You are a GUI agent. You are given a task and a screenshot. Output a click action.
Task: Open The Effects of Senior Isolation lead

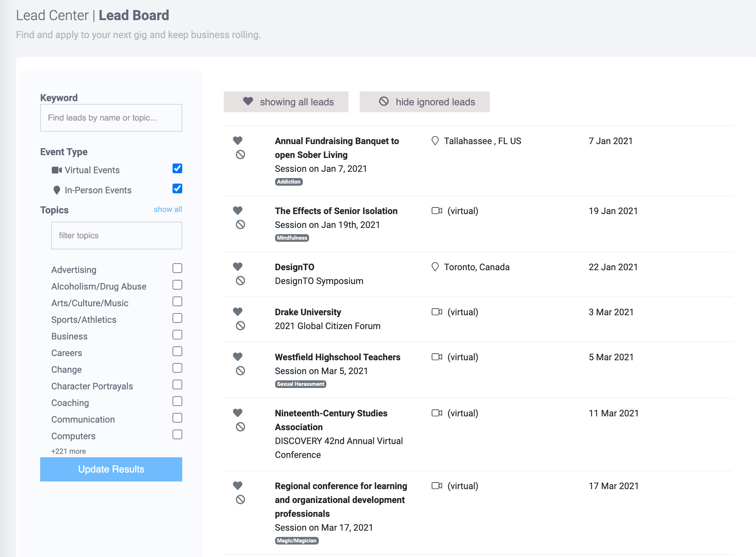336,211
